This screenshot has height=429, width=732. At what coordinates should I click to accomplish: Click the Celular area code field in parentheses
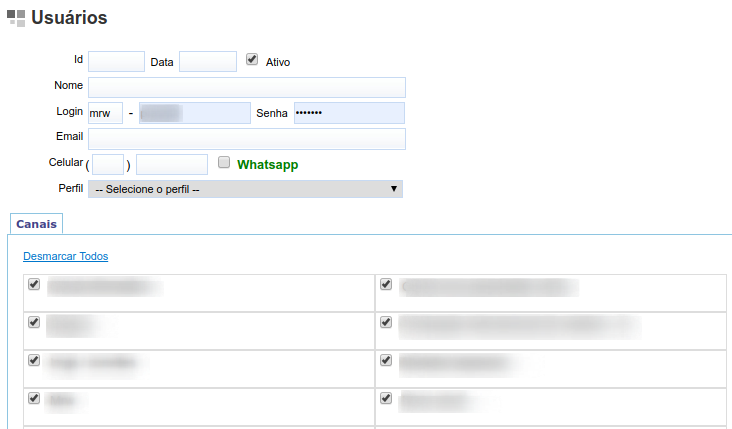click(108, 164)
